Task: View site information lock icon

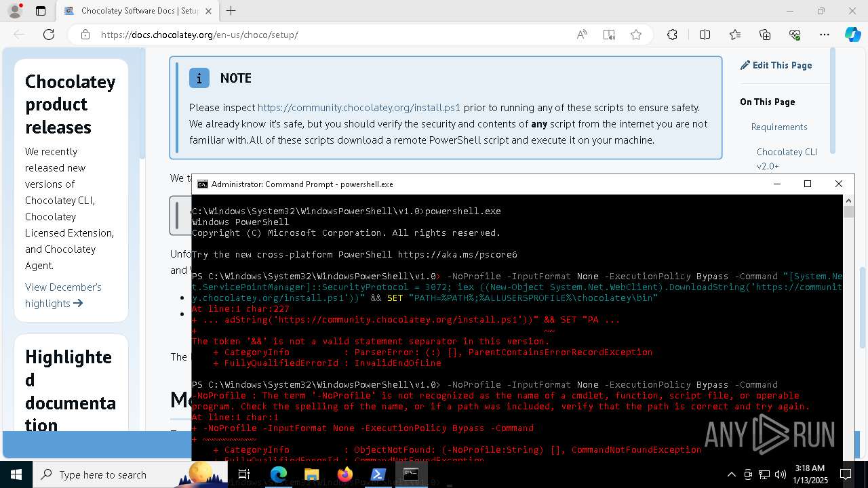Action: point(85,35)
